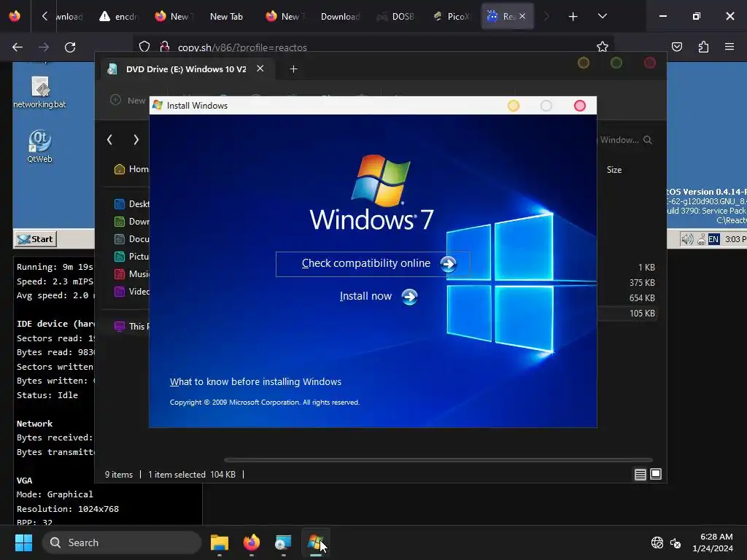The height and width of the screenshot is (560, 747).
Task: Open Desktop in Explorer sidebar
Action: pyautogui.click(x=131, y=204)
